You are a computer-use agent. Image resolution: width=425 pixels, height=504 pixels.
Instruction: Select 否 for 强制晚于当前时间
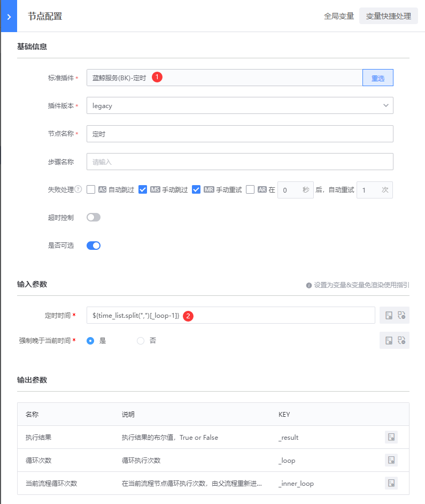point(141,341)
